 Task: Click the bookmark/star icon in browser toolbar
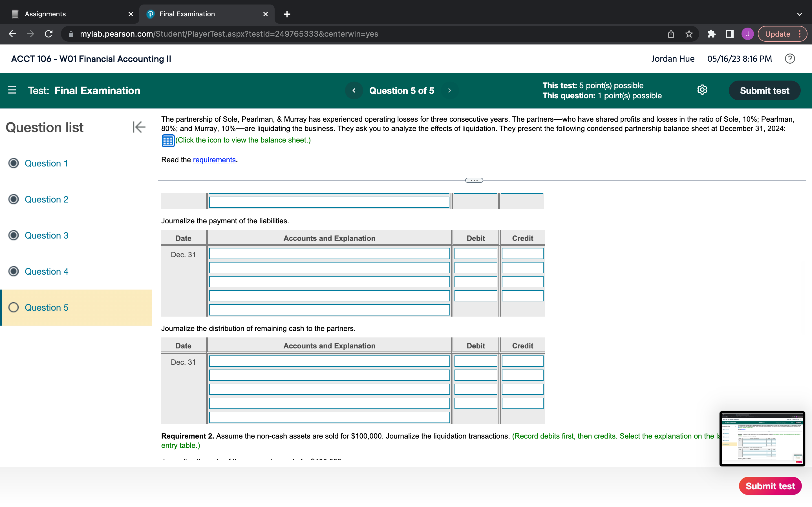[x=689, y=34]
